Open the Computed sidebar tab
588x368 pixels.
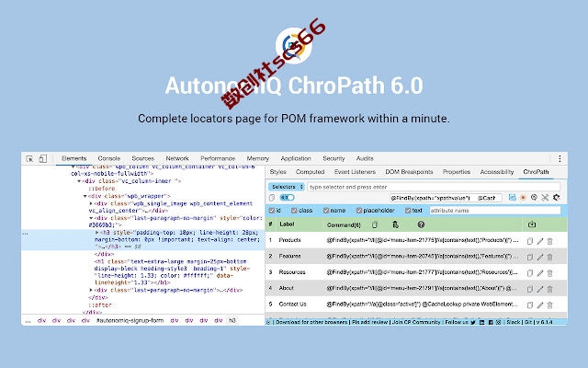tap(311, 172)
